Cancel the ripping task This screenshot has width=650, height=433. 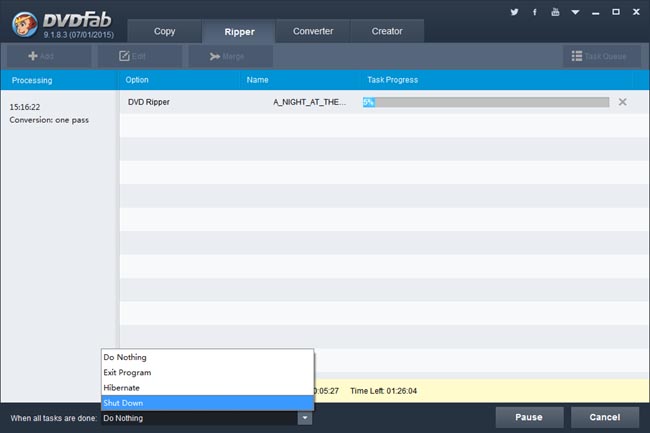click(x=605, y=417)
